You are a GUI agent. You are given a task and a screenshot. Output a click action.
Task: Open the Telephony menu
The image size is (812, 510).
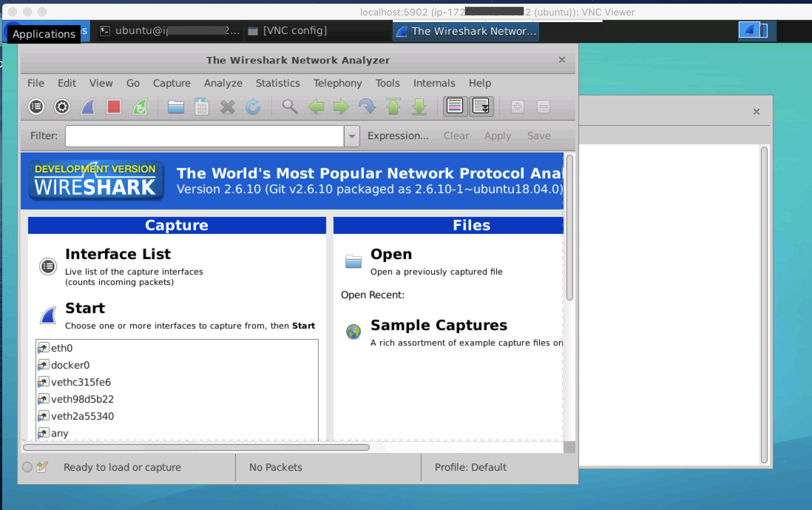[x=338, y=83]
